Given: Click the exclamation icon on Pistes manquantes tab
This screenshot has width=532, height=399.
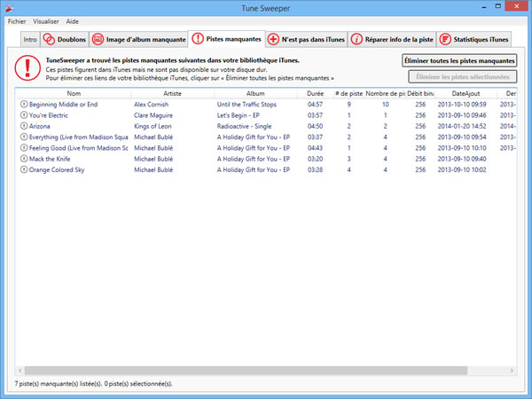Looking at the screenshot, I should click(x=198, y=39).
